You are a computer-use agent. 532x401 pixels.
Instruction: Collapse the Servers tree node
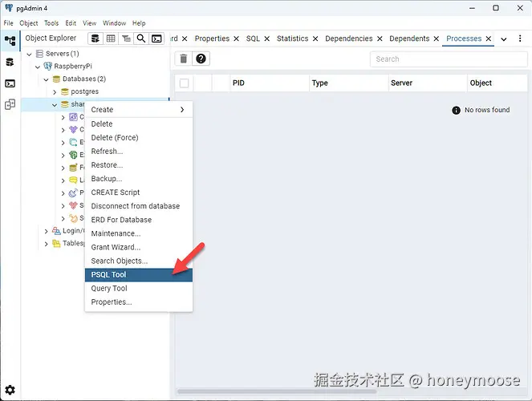[x=30, y=54]
